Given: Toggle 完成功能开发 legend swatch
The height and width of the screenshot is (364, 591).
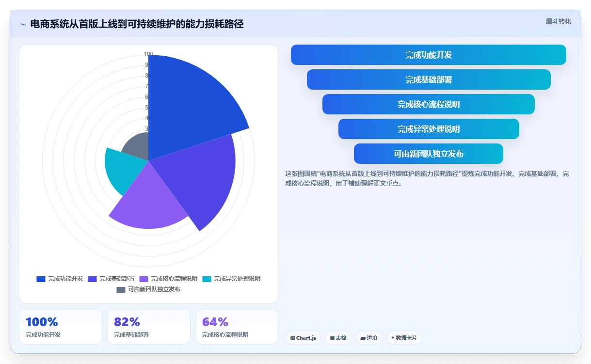Looking at the screenshot, I should tap(41, 279).
